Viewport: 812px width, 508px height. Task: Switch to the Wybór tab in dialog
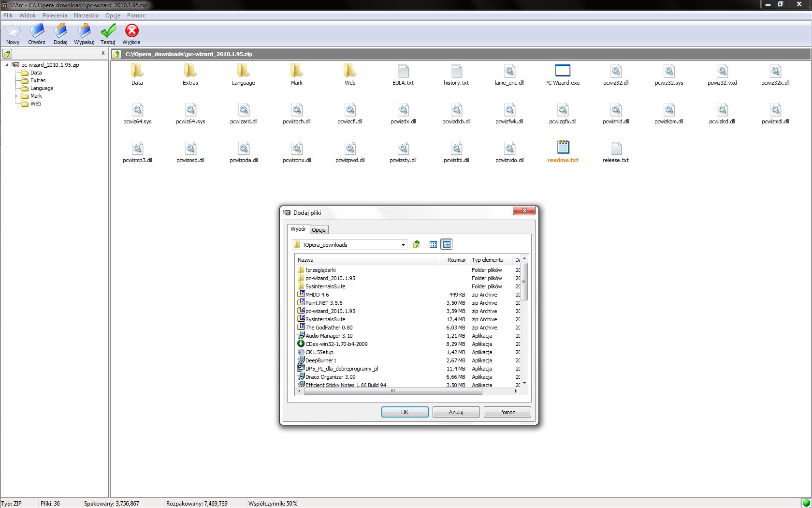(298, 229)
